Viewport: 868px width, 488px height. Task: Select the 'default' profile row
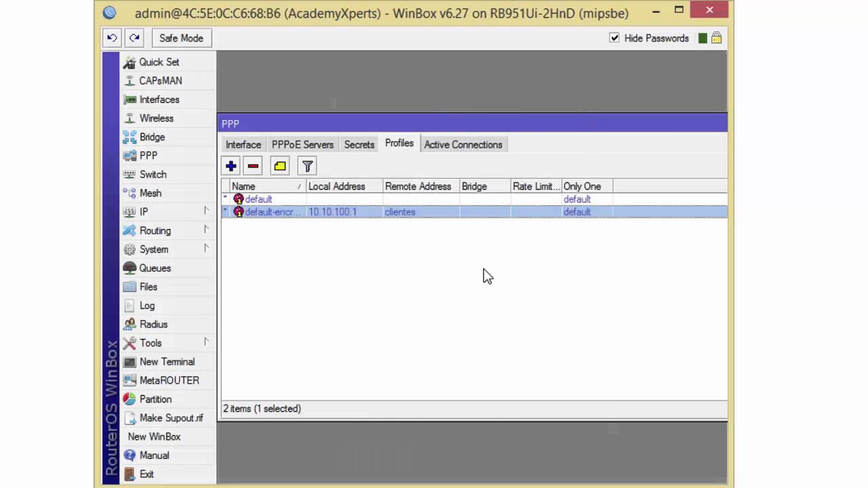tap(474, 199)
